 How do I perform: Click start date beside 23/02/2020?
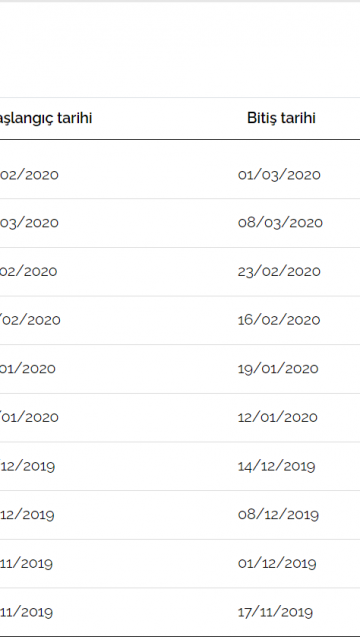tap(29, 271)
